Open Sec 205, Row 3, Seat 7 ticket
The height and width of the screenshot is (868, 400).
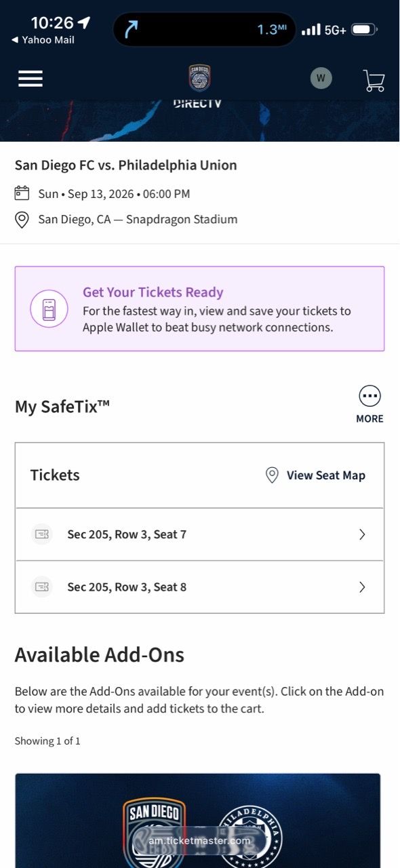point(199,534)
